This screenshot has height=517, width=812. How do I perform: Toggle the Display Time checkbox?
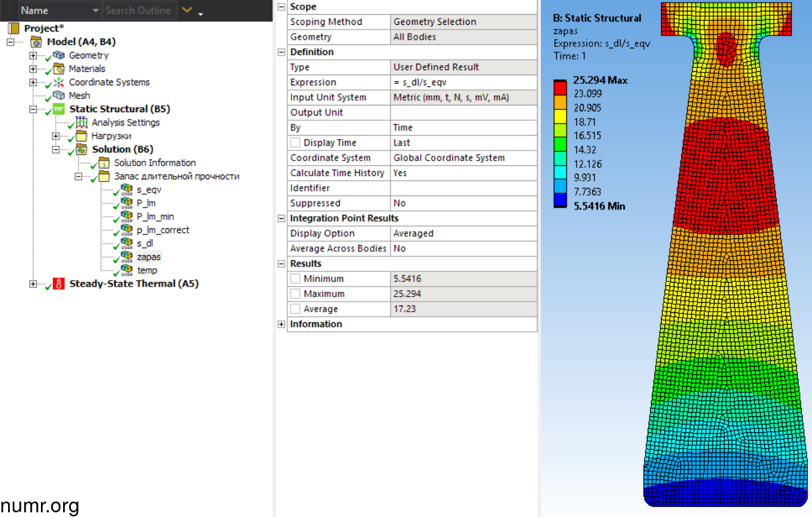click(295, 143)
